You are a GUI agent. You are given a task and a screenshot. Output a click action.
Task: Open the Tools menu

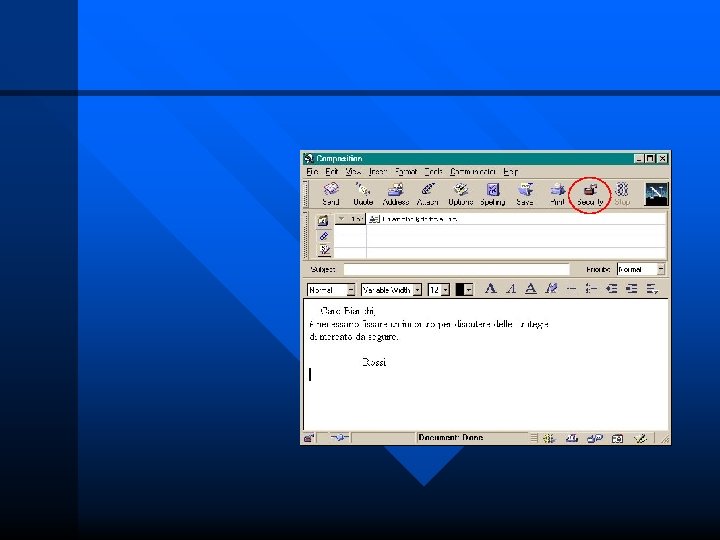433,172
